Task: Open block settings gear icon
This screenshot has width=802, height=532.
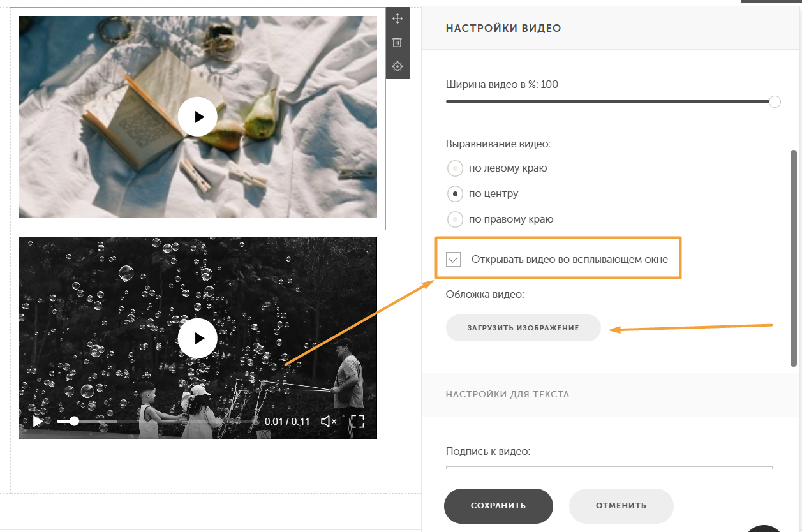Action: tap(397, 66)
